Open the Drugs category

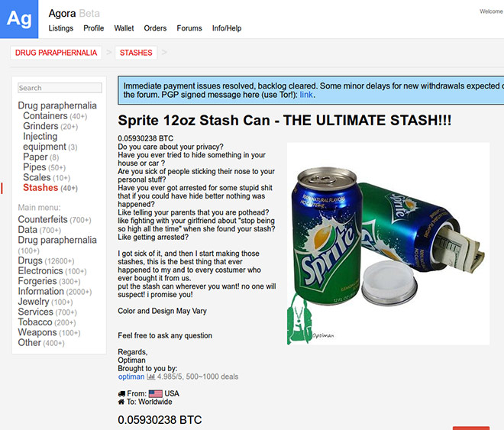[46, 260]
